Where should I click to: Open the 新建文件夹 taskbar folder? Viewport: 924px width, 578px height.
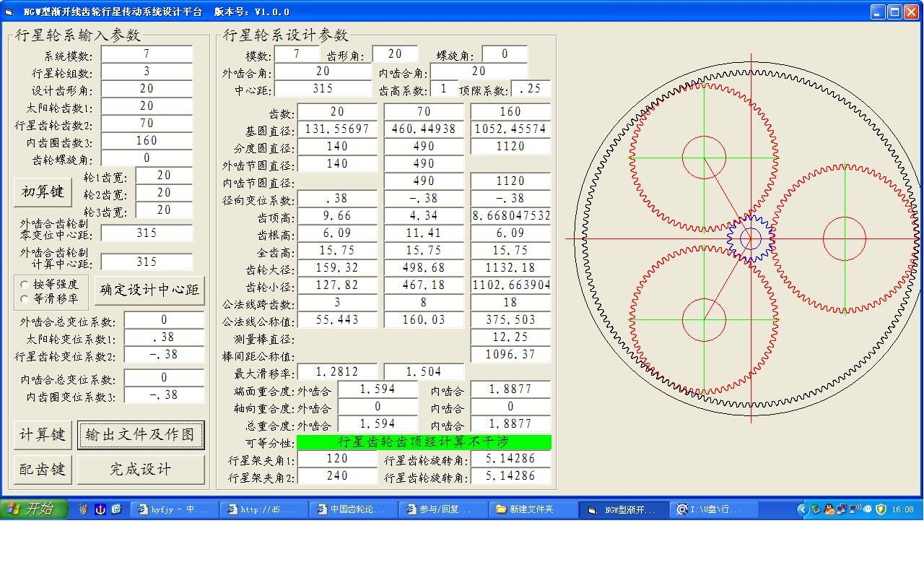(x=532, y=509)
